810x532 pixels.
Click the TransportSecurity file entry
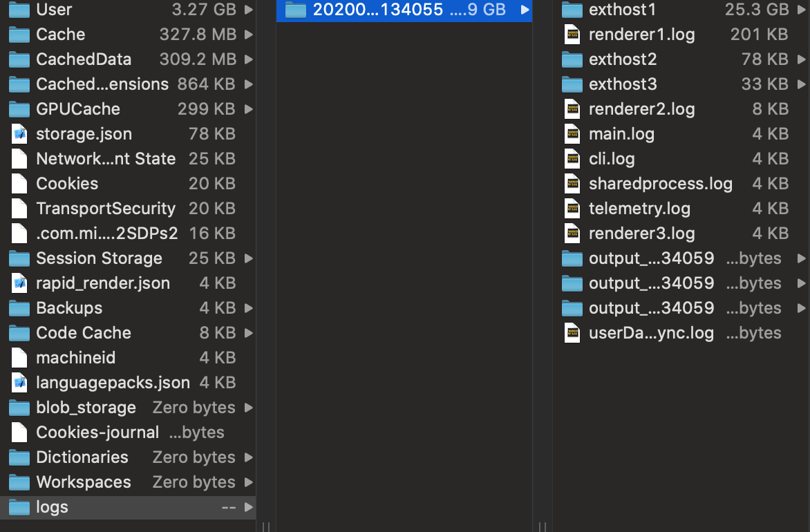(104, 208)
